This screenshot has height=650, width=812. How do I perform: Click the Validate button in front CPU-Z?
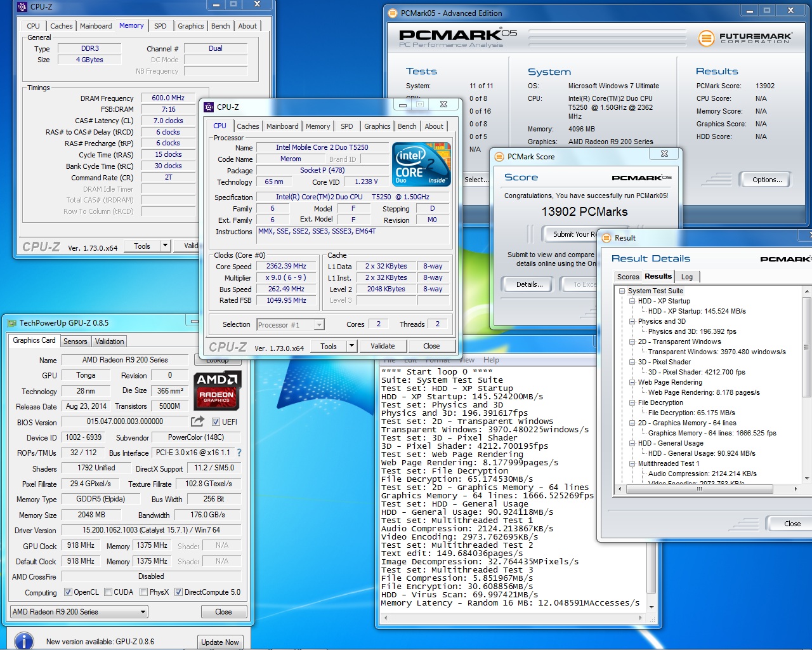point(383,346)
